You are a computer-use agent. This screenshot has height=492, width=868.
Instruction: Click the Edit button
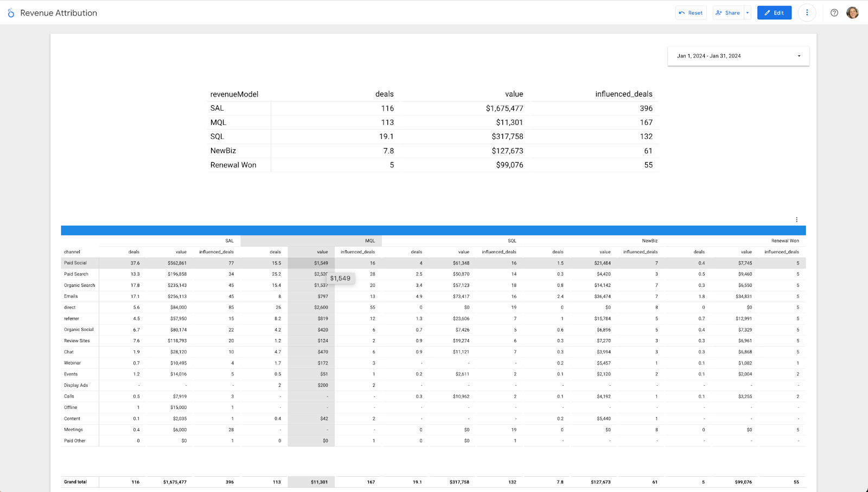(x=774, y=12)
